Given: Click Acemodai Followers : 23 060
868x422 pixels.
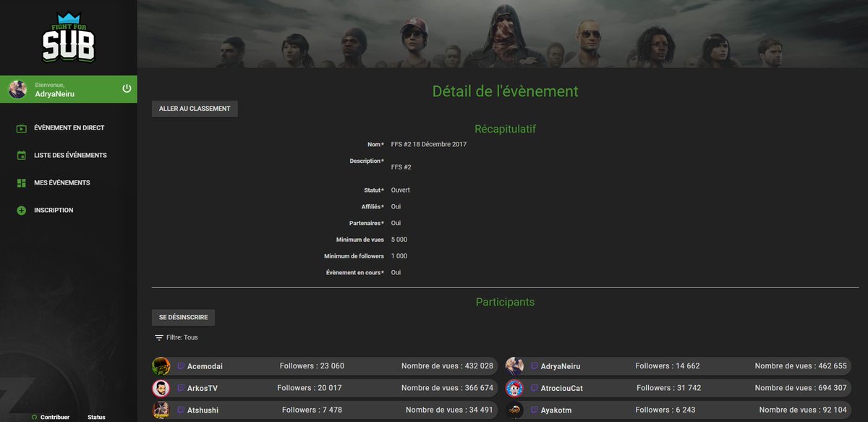Looking at the screenshot, I should (312, 366).
